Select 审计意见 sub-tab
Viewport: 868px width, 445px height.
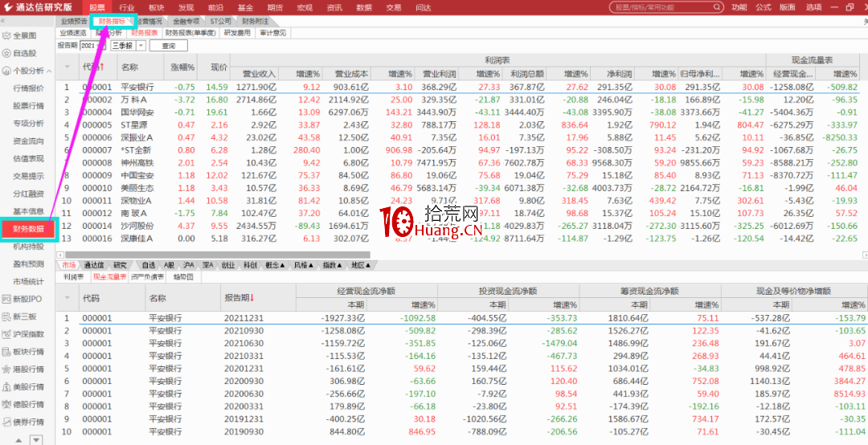point(274,33)
